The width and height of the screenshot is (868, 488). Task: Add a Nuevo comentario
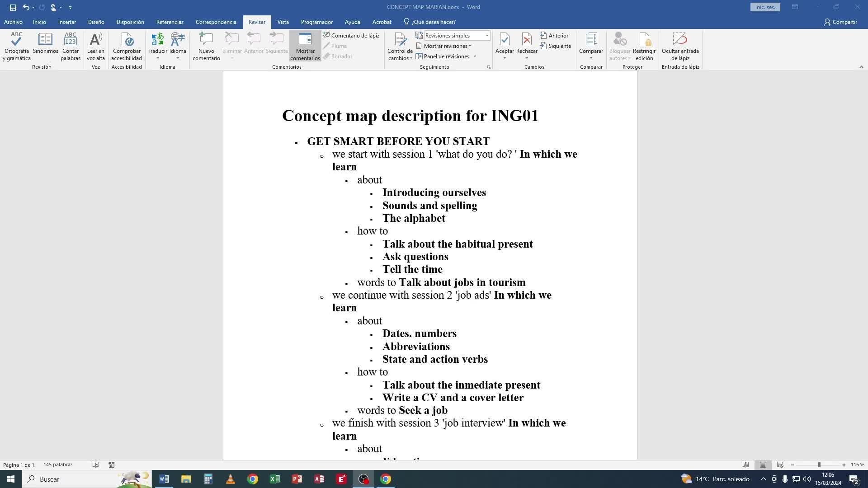pos(206,46)
